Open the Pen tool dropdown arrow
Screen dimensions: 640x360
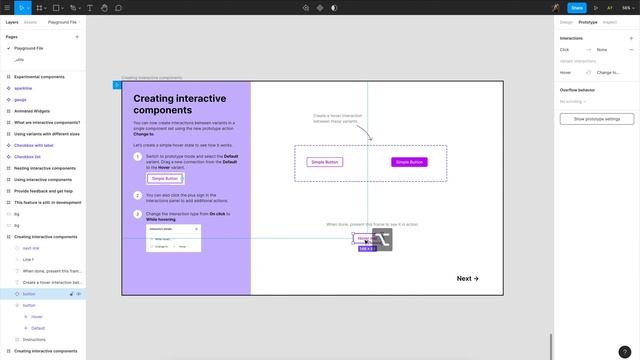pyautogui.click(x=79, y=8)
